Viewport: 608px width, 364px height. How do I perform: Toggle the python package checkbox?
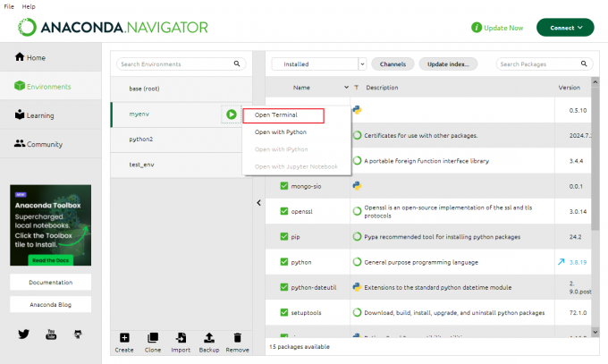pyautogui.click(x=284, y=262)
